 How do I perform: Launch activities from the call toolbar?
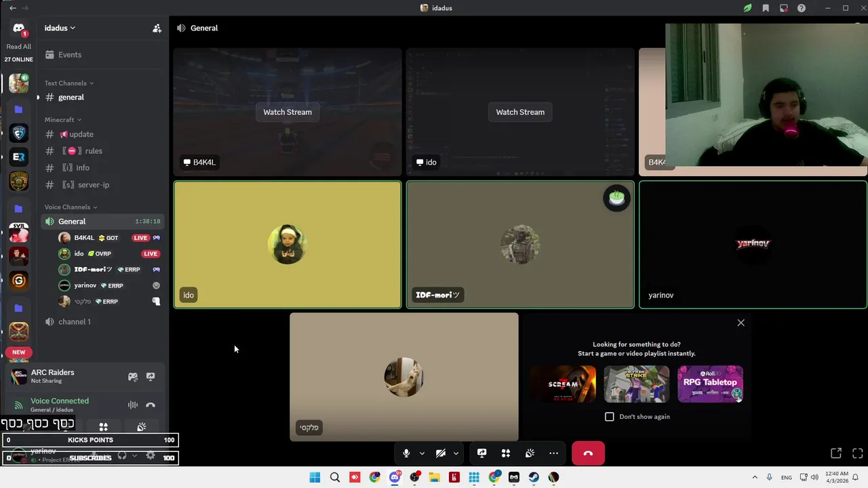(506, 453)
